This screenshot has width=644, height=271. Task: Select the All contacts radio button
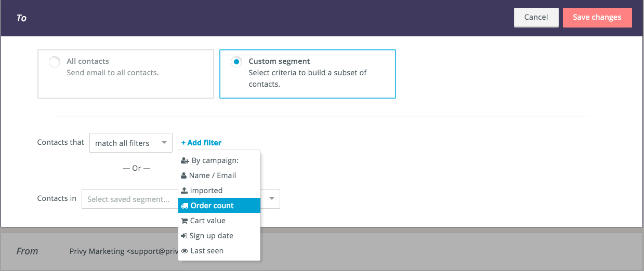click(54, 62)
